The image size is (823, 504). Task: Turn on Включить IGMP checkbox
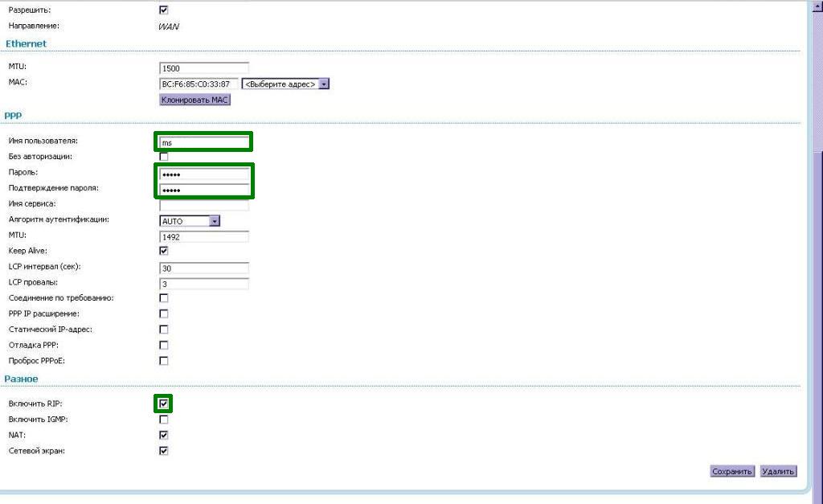[x=164, y=420]
